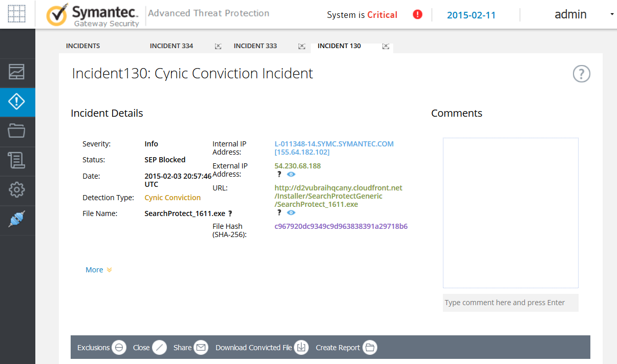Click the Create Report label

pos(338,348)
